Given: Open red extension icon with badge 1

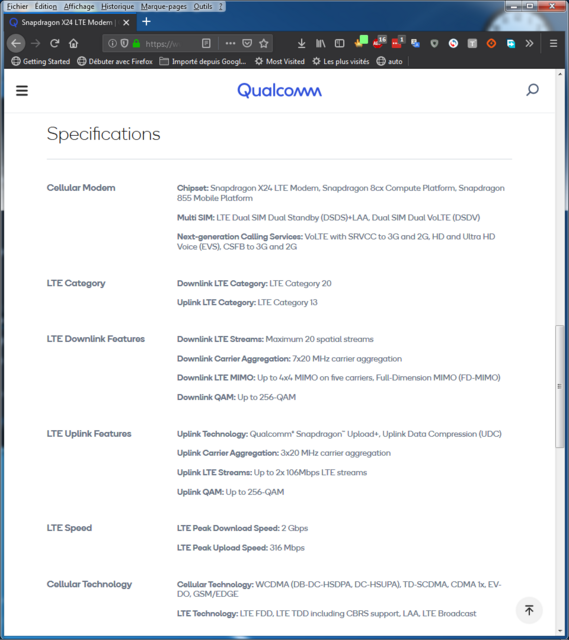Looking at the screenshot, I should coord(398,42).
